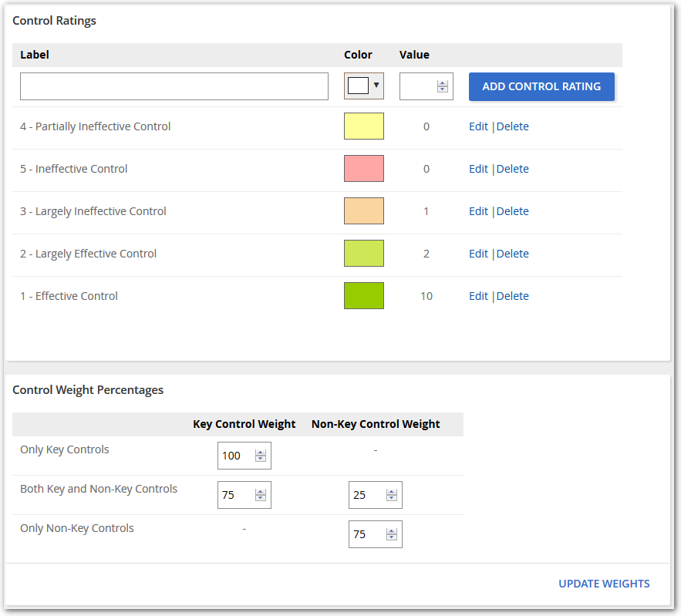Edit the Largely Effective Control rating

(x=478, y=254)
